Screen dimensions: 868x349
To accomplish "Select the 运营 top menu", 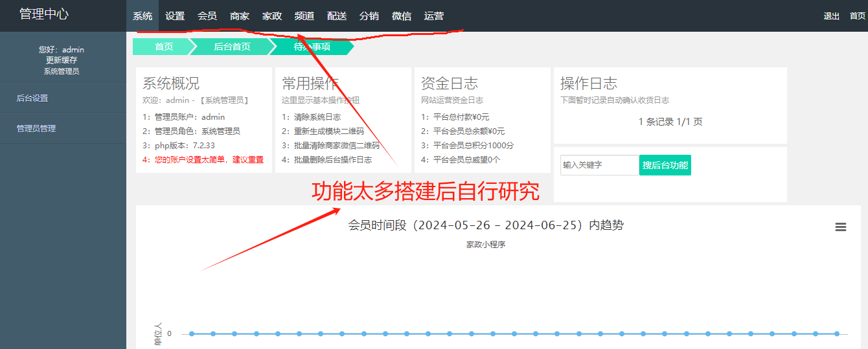I will tap(434, 16).
